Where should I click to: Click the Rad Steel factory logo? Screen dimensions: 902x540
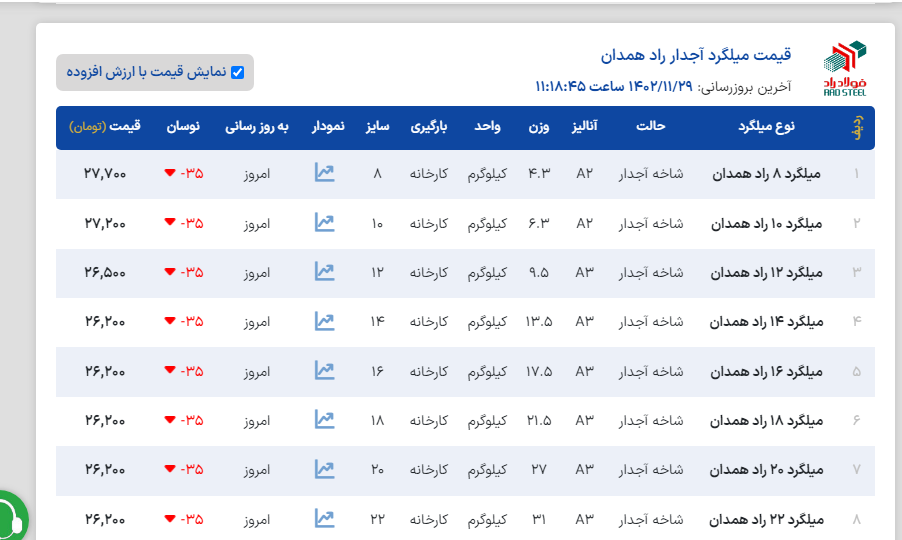pos(845,68)
